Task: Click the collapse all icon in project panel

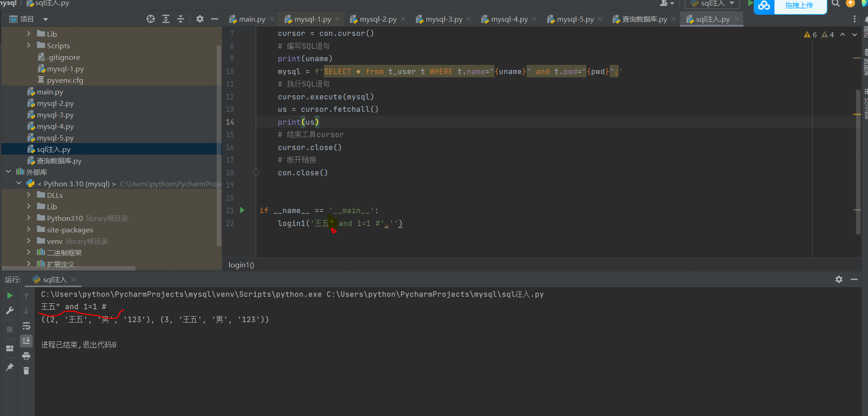Action: [181, 19]
